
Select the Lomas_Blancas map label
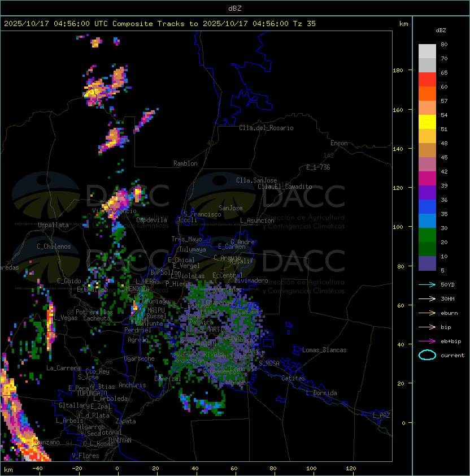(x=324, y=350)
